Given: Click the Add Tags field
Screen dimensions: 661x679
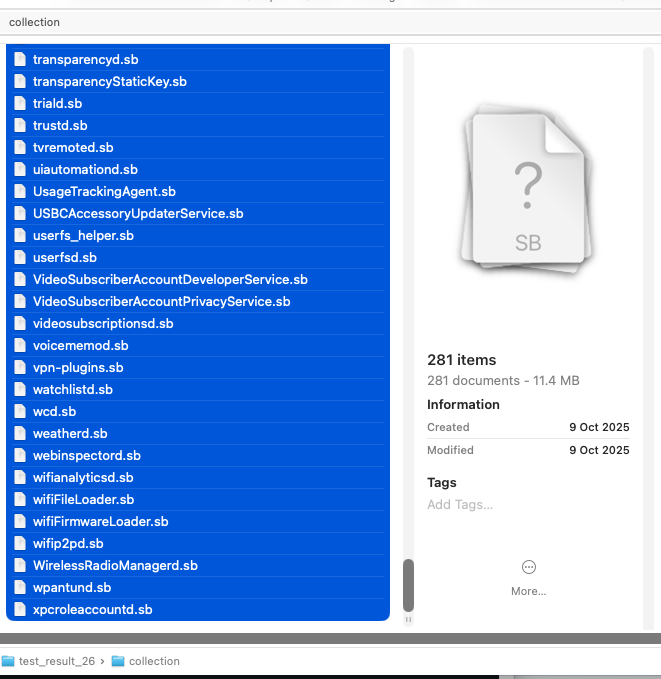Looking at the screenshot, I should [460, 505].
